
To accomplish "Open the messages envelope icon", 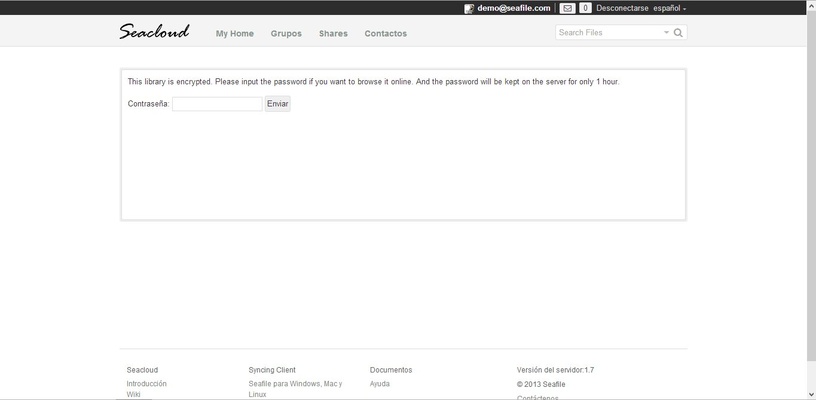I will (x=567, y=8).
